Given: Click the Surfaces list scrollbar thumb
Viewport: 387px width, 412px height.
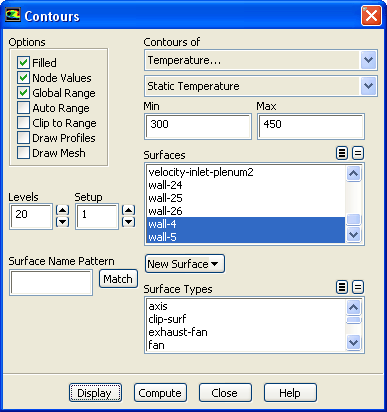Looking at the screenshot, I should [x=353, y=219].
